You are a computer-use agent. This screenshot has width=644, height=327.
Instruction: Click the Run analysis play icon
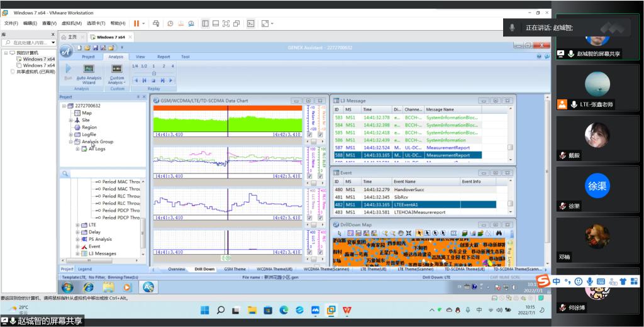(68, 71)
